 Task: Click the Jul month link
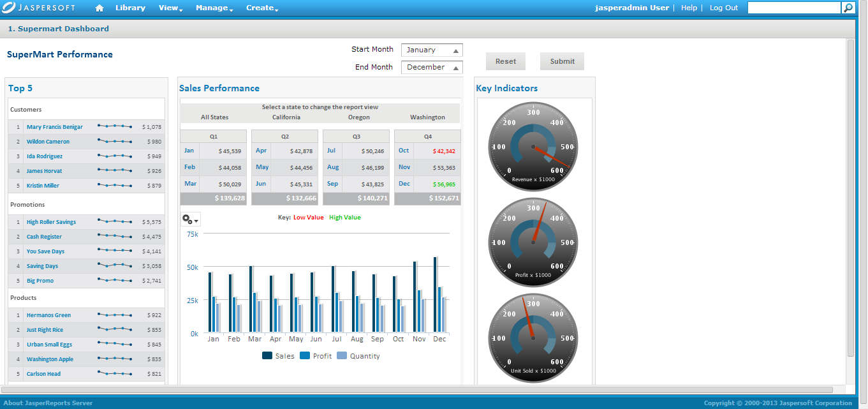(331, 151)
